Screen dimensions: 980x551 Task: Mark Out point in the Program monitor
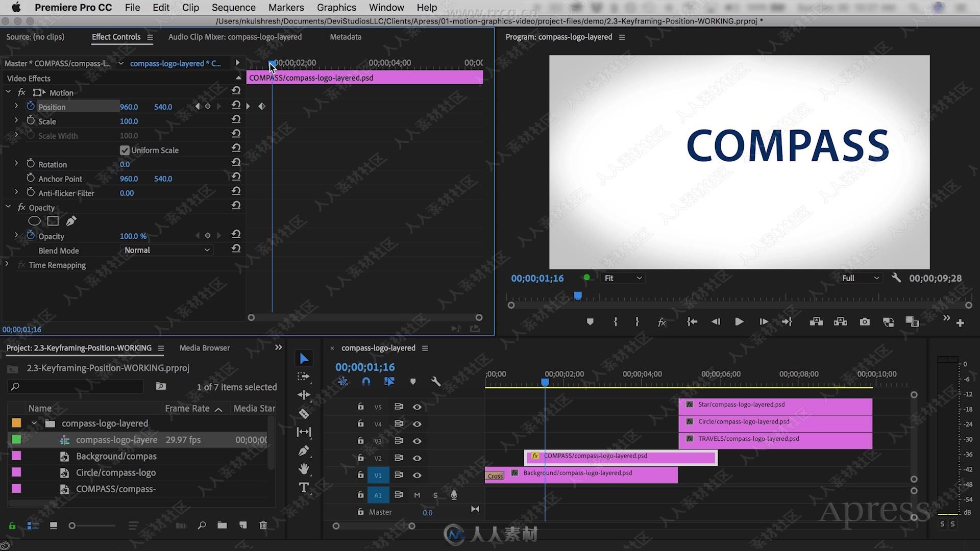[x=637, y=322]
